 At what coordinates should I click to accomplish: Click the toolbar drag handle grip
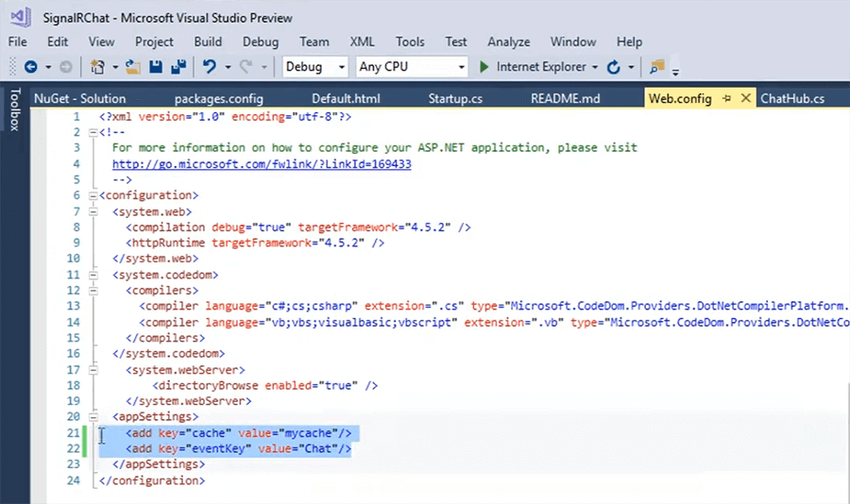click(x=12, y=67)
